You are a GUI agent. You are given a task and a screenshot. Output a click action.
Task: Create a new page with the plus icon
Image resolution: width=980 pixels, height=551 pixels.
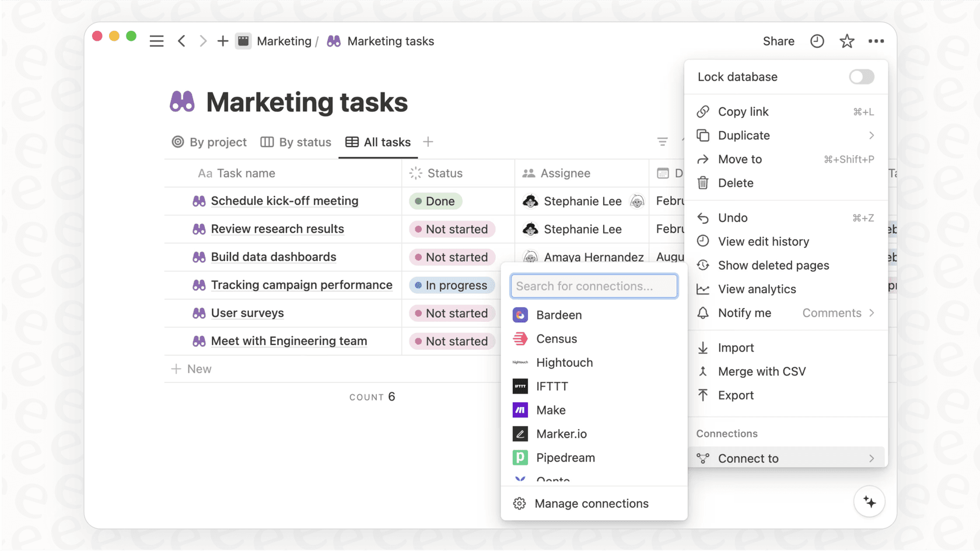click(222, 41)
